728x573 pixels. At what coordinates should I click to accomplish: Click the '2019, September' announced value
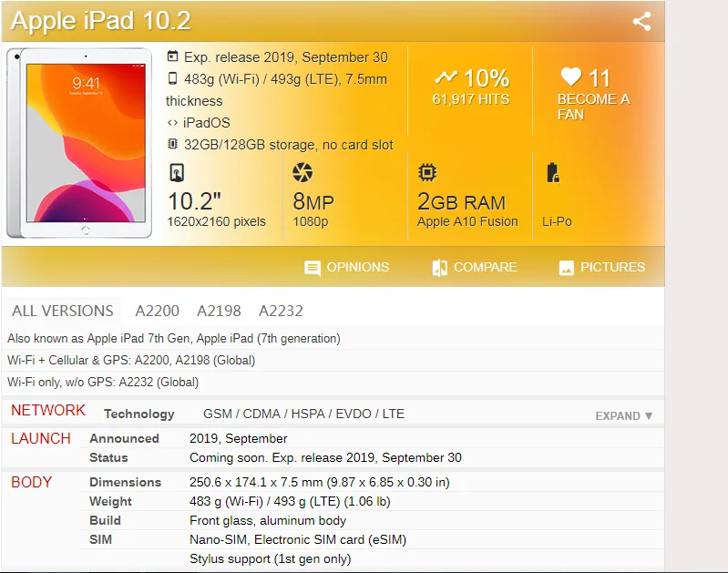click(x=238, y=438)
